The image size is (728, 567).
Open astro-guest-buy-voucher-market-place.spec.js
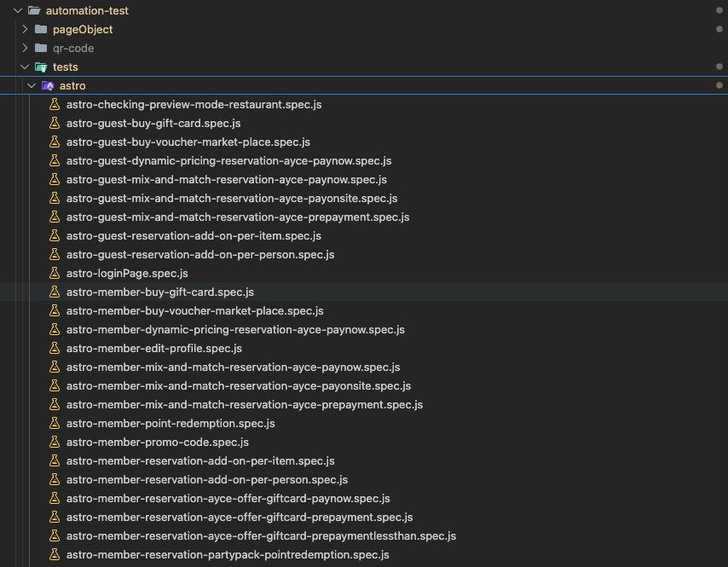188,142
